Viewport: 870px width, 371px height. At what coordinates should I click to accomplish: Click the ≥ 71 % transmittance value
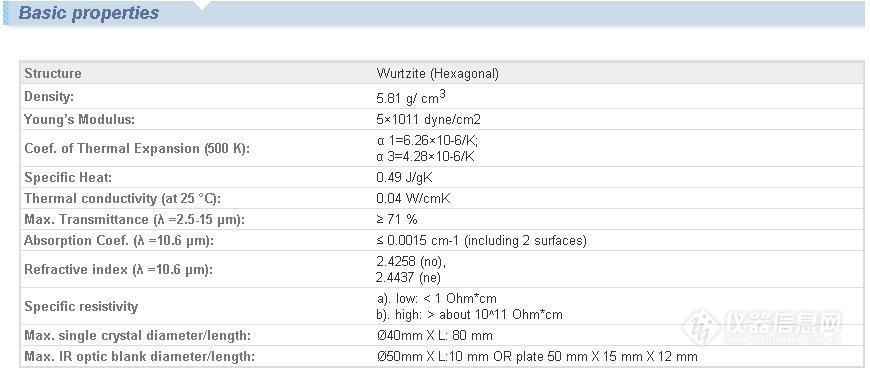pos(397,220)
